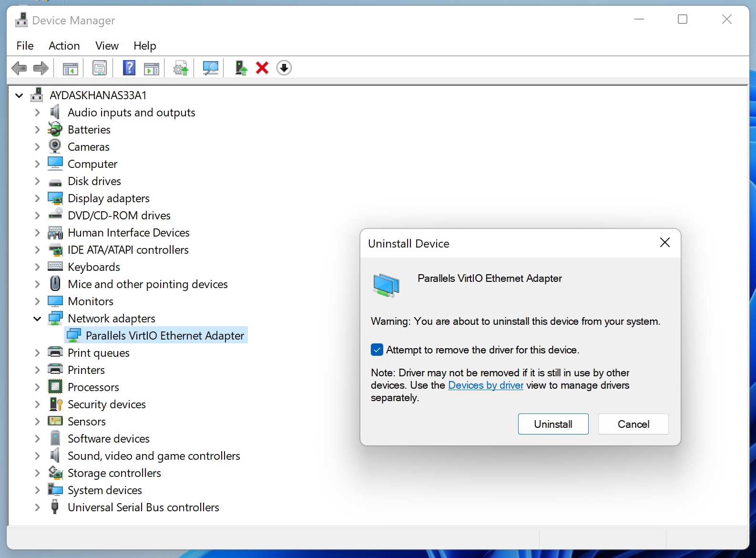Expand the IDE ATA/ATAPI controllers category
The image size is (756, 558).
[37, 250]
